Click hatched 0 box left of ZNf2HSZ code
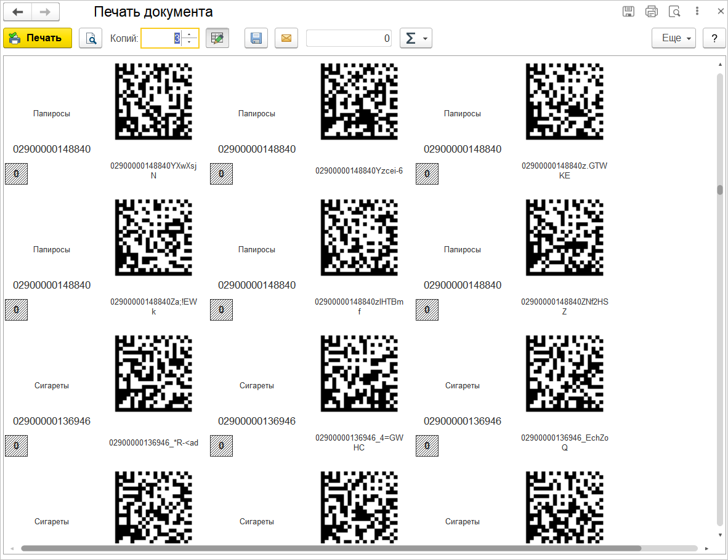Screen dimensions: 728x560 427,310
